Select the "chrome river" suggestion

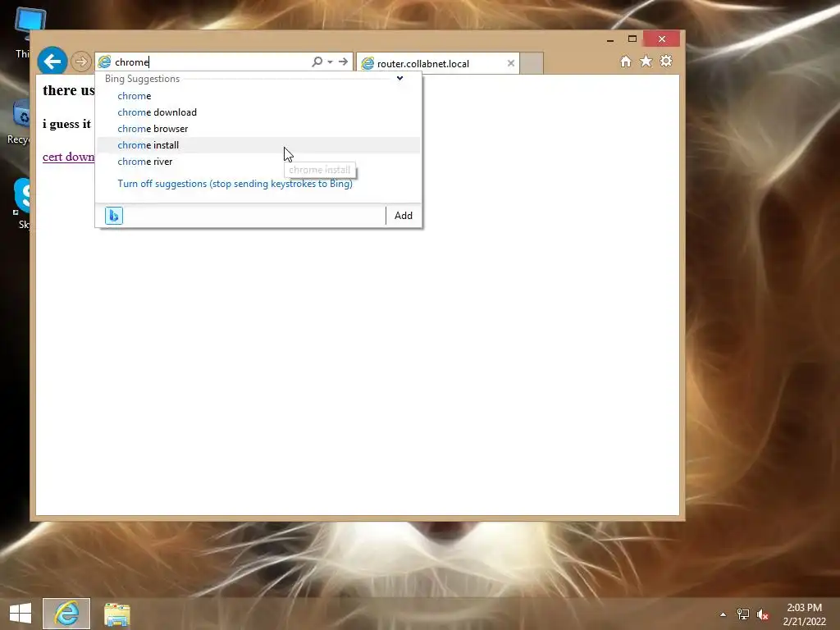coord(258,162)
